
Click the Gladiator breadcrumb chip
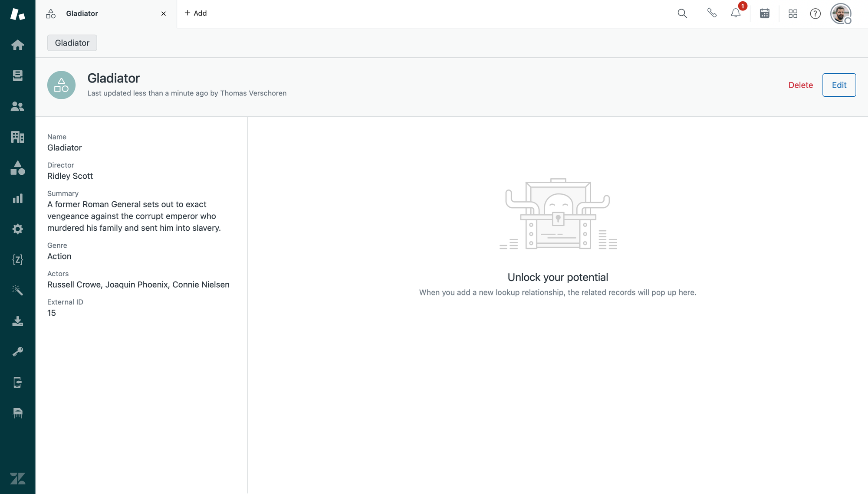pyautogui.click(x=72, y=43)
